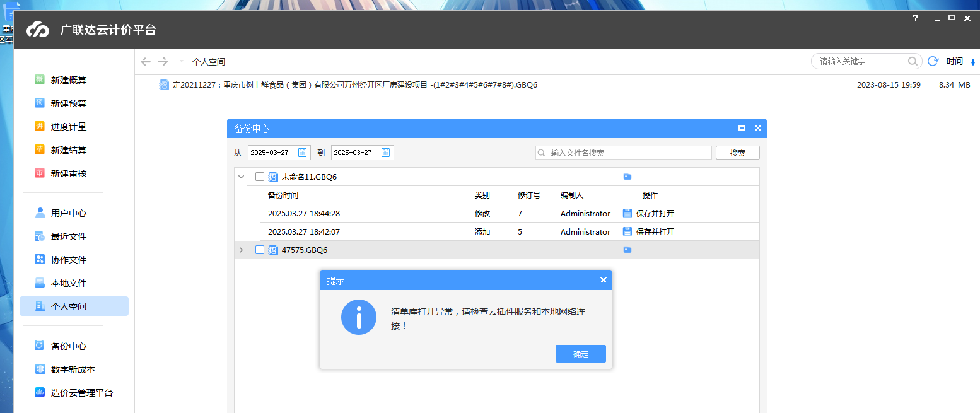
Task: Click the 数字新成本 sidebar icon
Action: point(40,369)
